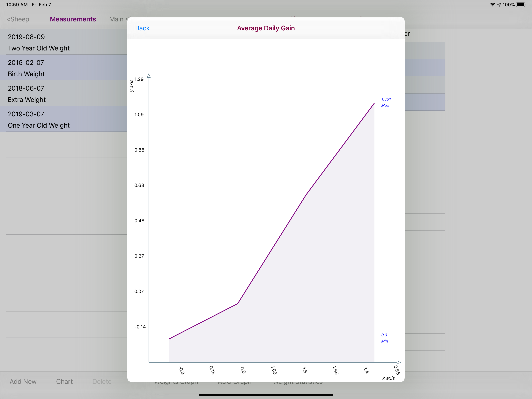Viewport: 532px width, 399px height.
Task: Tap the battery status icon
Action: coord(521,4)
